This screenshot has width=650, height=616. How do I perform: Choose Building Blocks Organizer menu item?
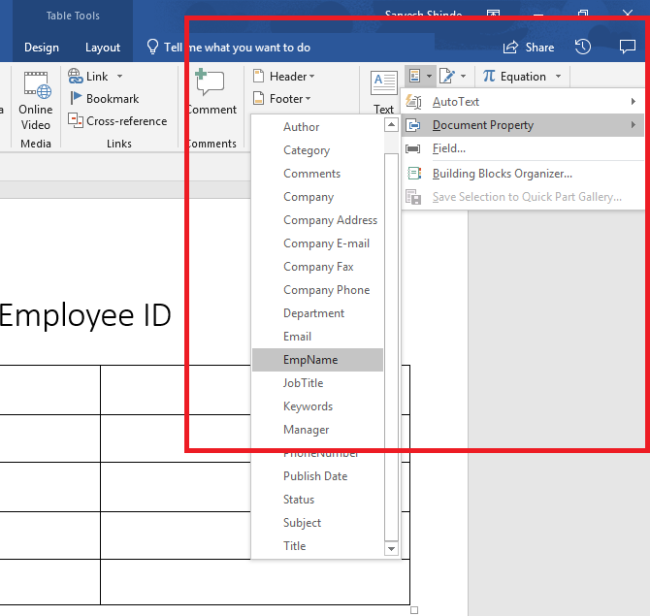[x=502, y=173]
